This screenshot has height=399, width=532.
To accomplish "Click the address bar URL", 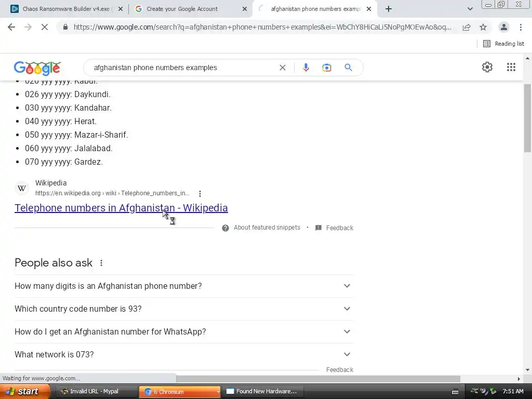I will (262, 27).
